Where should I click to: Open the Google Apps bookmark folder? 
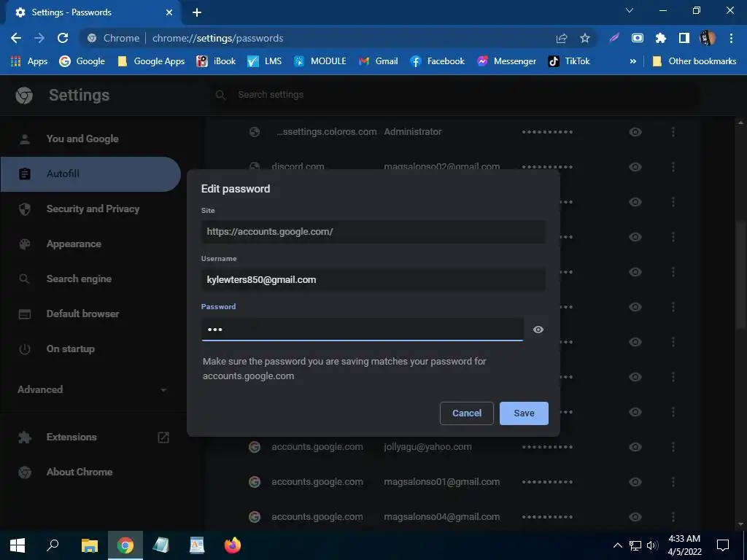click(x=151, y=61)
